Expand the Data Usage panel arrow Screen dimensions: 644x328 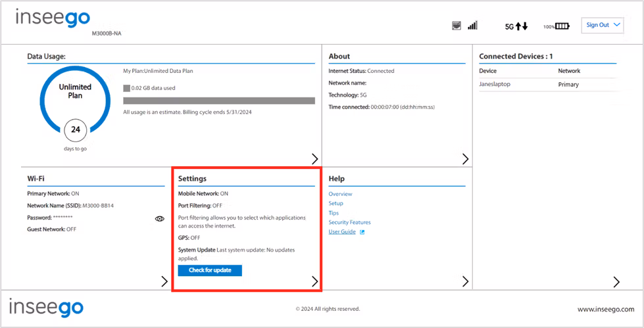(315, 159)
